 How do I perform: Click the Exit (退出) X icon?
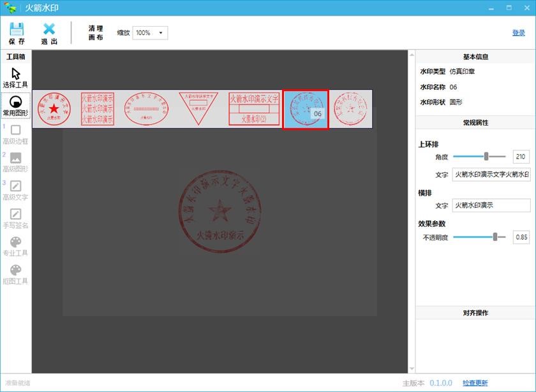point(49,29)
